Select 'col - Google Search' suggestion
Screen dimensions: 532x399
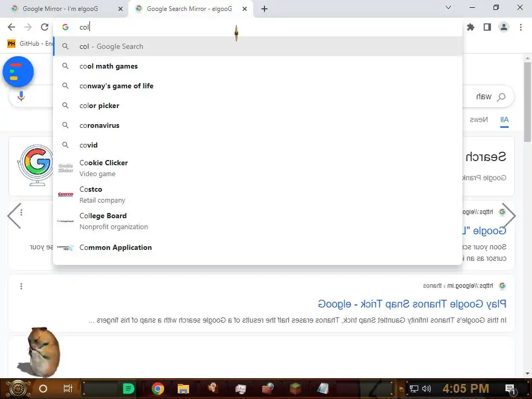click(258, 46)
